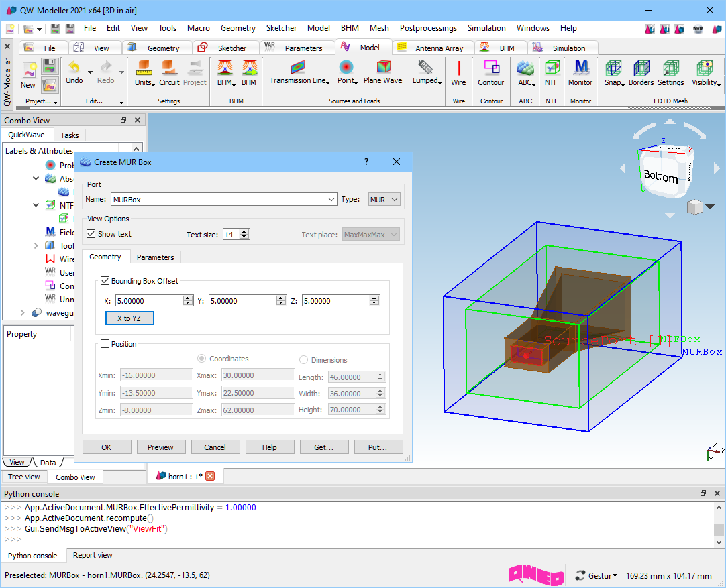Open the MUR port Name dropdown
The height and width of the screenshot is (588, 726).
point(331,199)
